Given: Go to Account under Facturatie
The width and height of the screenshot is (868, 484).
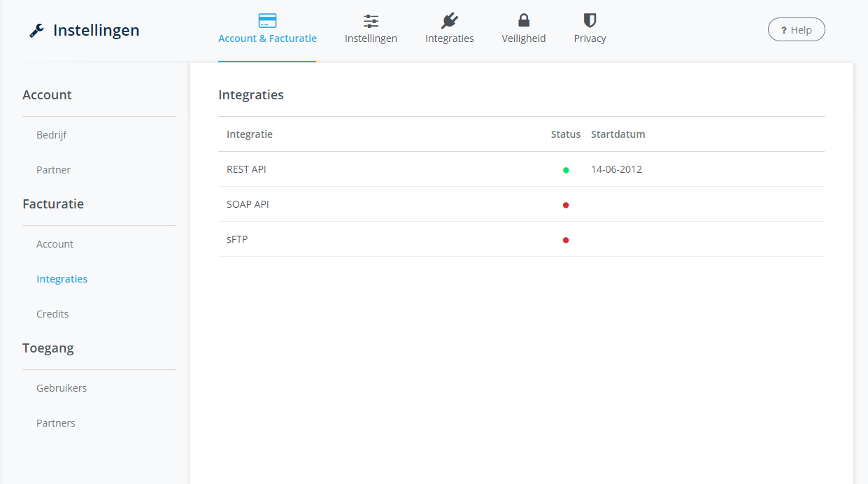Looking at the screenshot, I should click(x=55, y=244).
